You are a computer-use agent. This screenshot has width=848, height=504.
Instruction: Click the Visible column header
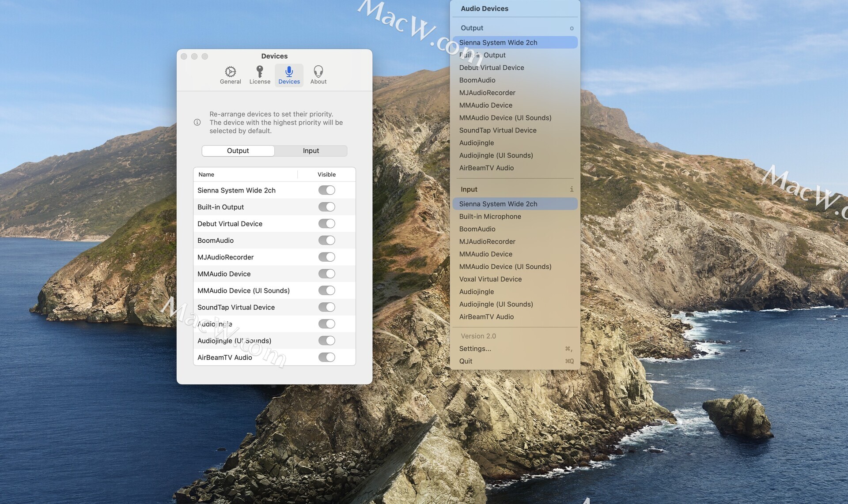pyautogui.click(x=326, y=175)
